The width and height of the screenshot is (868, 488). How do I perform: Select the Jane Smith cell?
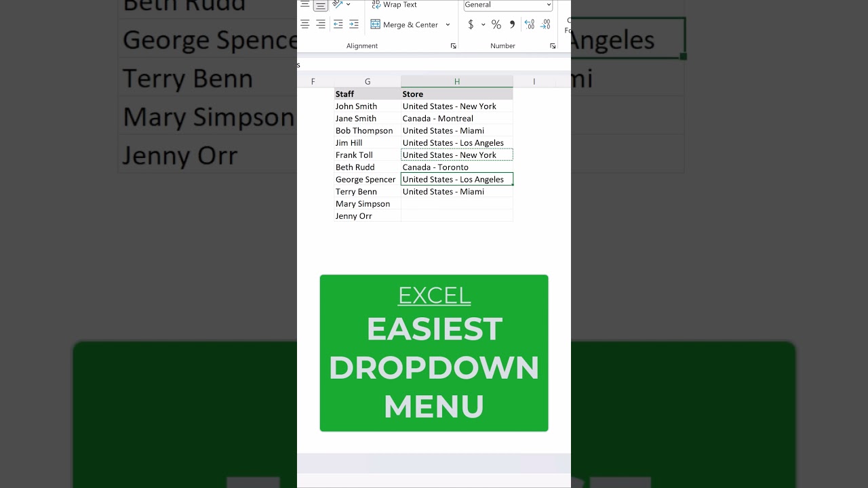(x=368, y=119)
